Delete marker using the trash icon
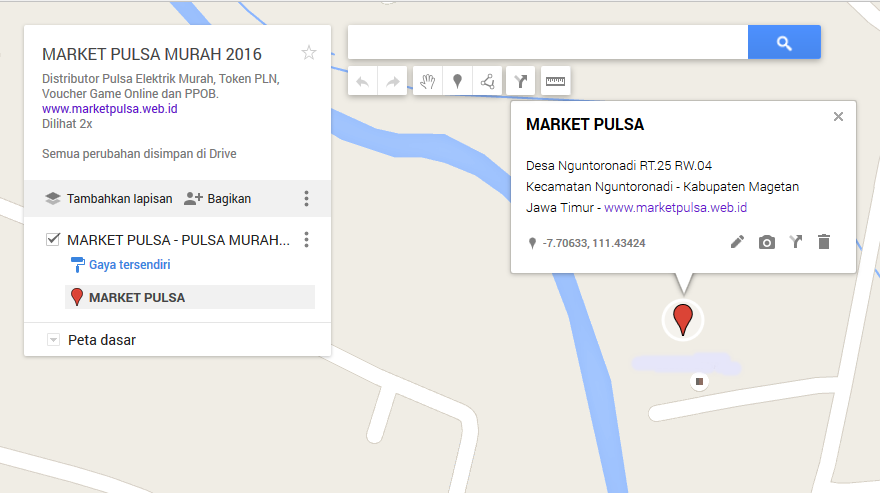The width and height of the screenshot is (880, 493). (x=824, y=242)
